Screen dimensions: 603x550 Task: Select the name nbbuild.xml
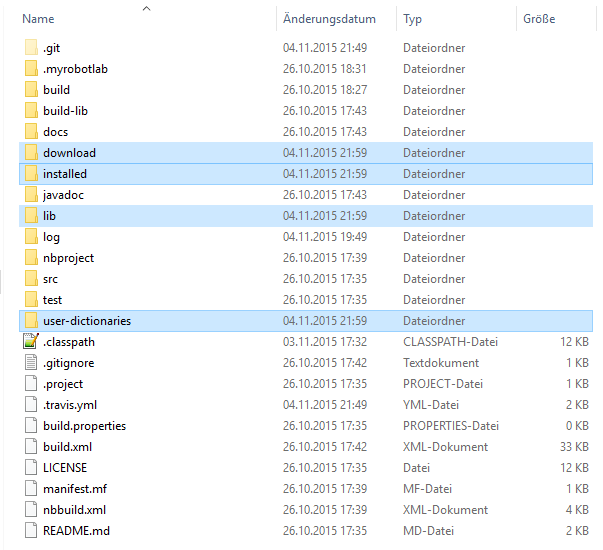pos(74,510)
